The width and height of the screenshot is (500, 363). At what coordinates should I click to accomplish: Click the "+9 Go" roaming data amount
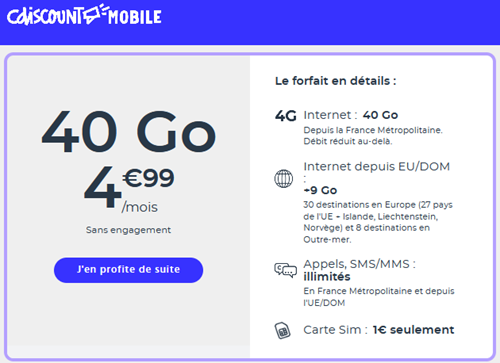(320, 190)
